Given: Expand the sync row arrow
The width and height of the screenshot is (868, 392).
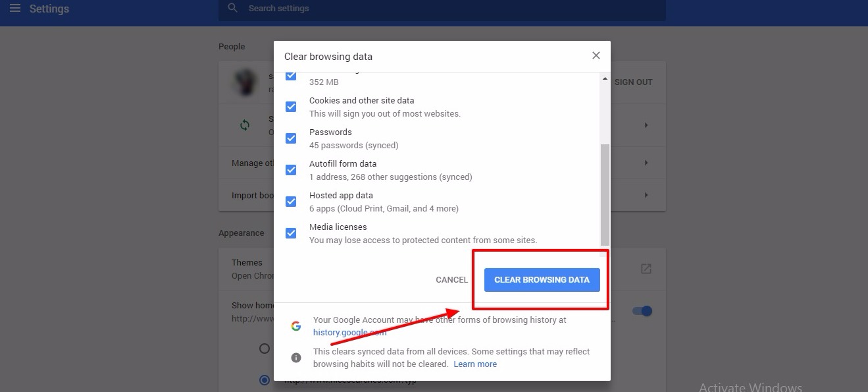Looking at the screenshot, I should tap(646, 125).
